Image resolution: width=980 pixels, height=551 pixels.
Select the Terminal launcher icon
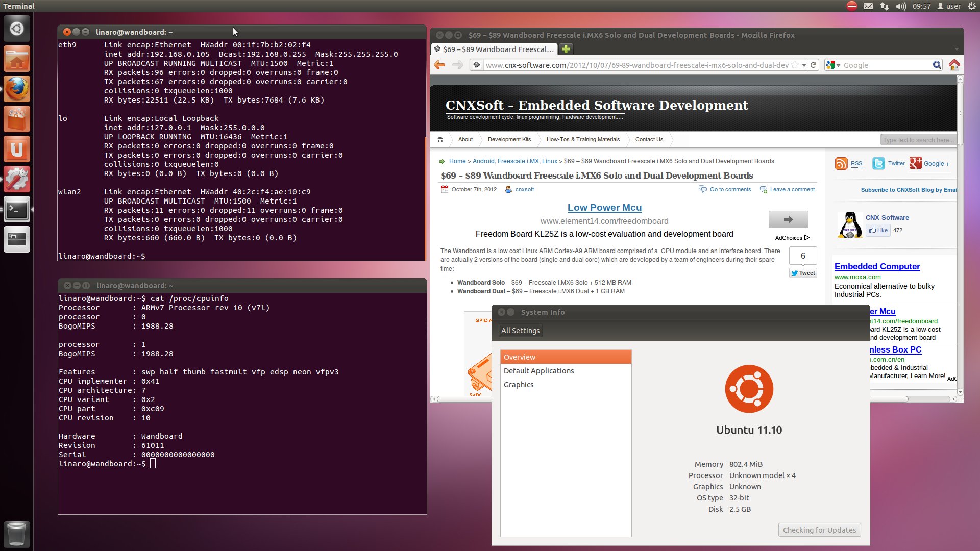[x=17, y=209]
